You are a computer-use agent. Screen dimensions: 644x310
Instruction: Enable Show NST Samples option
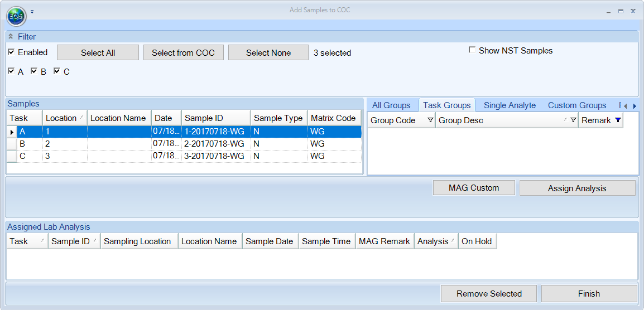[x=472, y=50]
